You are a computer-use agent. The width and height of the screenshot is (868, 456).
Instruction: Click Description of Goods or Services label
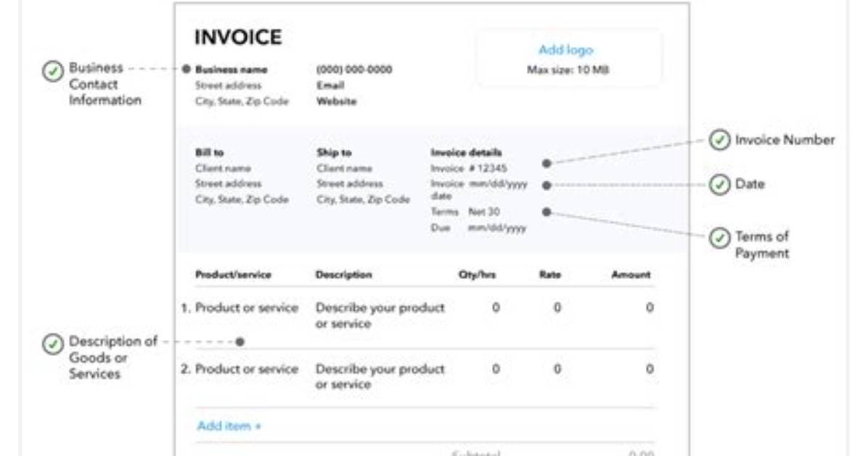[113, 357]
